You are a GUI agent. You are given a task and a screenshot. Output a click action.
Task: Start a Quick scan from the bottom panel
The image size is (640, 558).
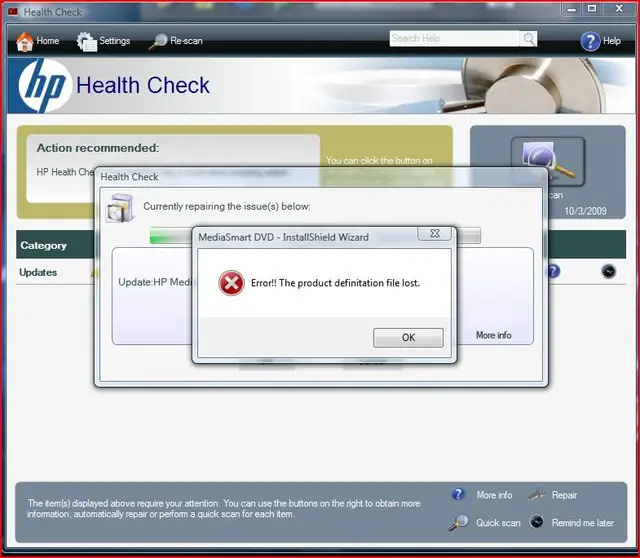(497, 522)
